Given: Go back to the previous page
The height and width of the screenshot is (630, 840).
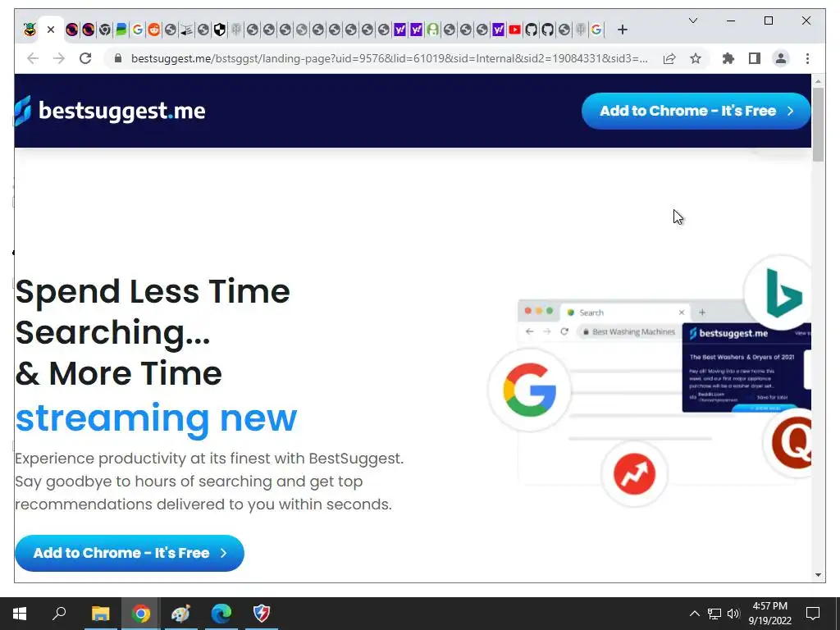Looking at the screenshot, I should [33, 58].
